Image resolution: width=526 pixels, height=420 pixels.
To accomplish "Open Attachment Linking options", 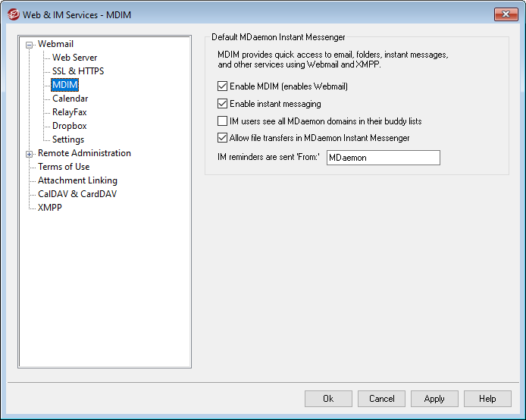I will click(x=77, y=180).
